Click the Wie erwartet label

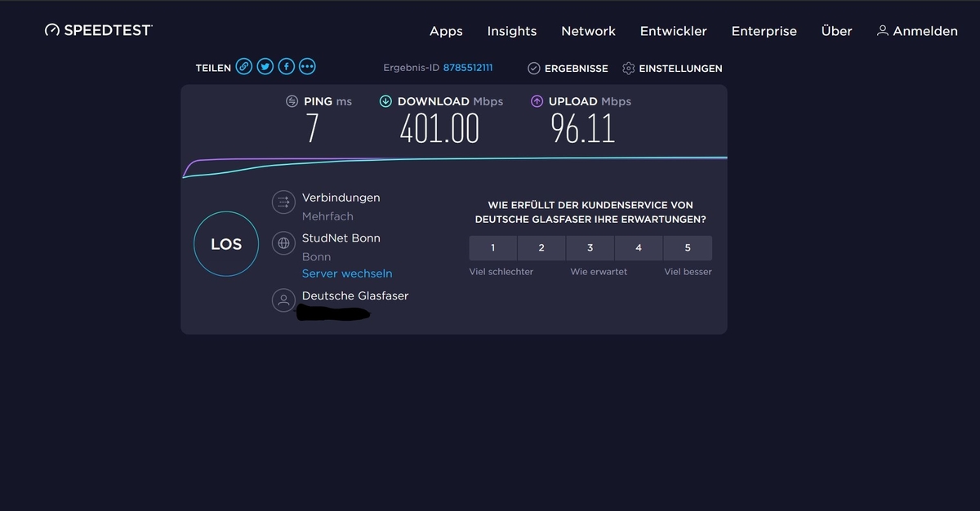tap(599, 271)
